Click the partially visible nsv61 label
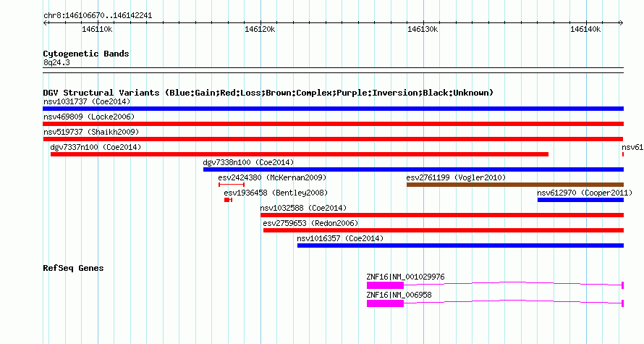 pyautogui.click(x=632, y=147)
